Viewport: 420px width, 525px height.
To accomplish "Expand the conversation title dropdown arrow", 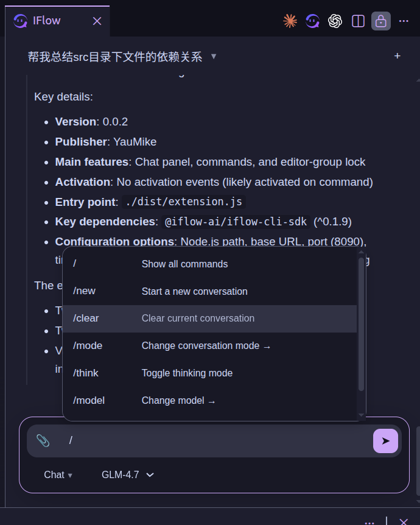I will point(214,57).
